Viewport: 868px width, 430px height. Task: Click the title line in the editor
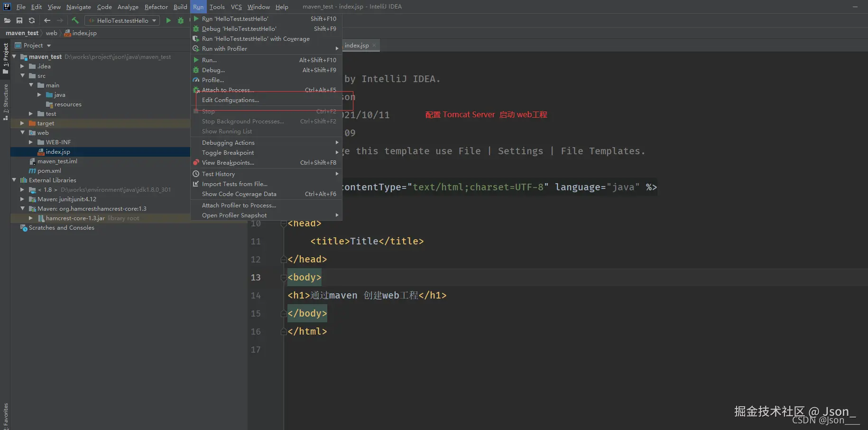click(x=367, y=241)
